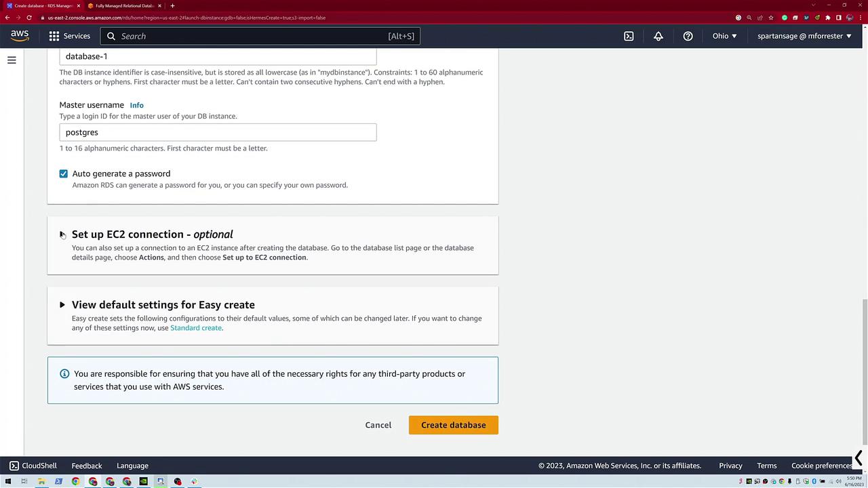Open the notifications bell
The width and height of the screenshot is (868, 488).
[x=658, y=36]
